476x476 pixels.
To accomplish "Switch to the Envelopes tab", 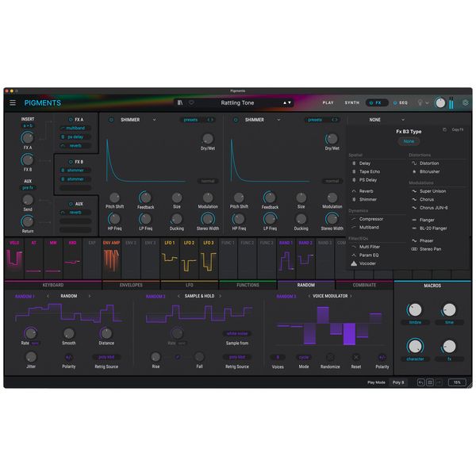I will tap(131, 285).
